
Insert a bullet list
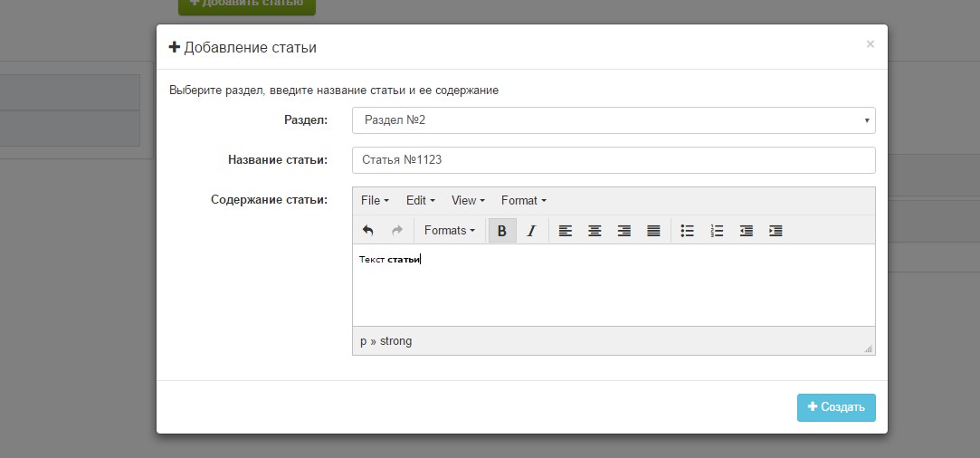pyautogui.click(x=688, y=231)
